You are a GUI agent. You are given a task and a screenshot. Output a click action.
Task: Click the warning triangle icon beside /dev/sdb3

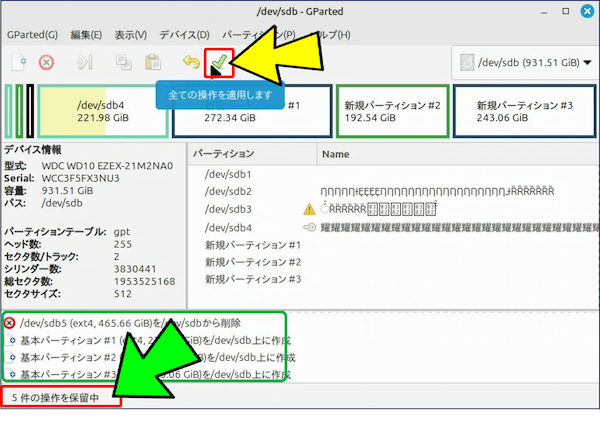click(x=309, y=209)
